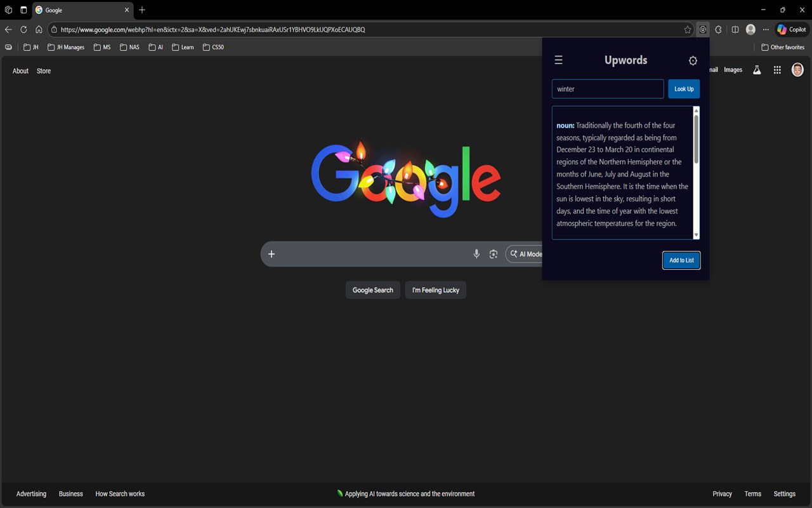This screenshot has height=508, width=812.
Task: Open the How Search works link
Action: click(x=120, y=493)
